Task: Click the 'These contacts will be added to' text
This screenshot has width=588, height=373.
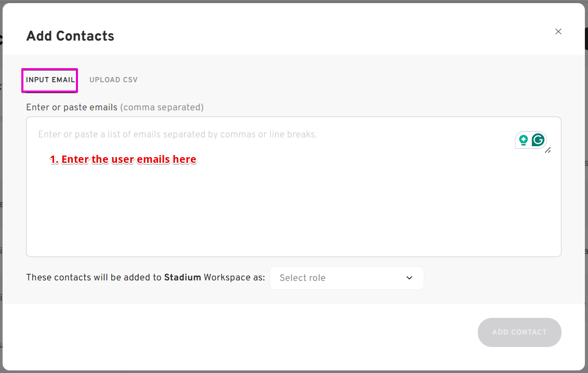Action: pyautogui.click(x=94, y=277)
